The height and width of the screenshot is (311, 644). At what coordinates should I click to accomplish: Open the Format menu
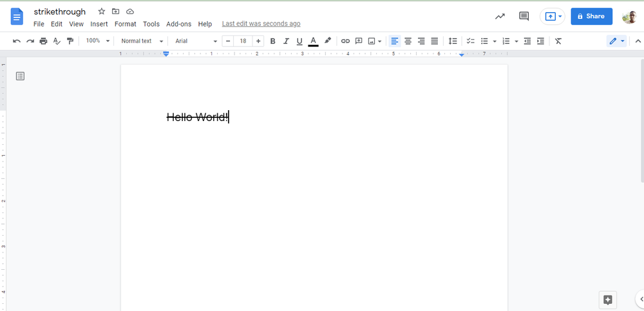tap(125, 24)
